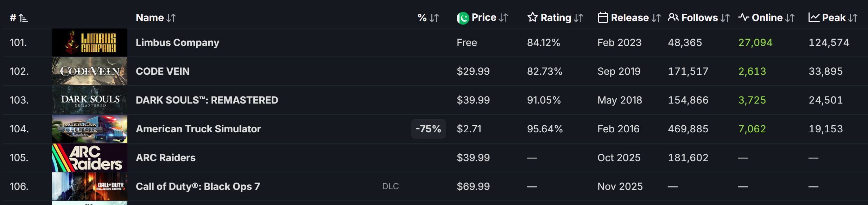Screen dimensions: 868x205
Task: Click the ARC Raiders game name
Action: 165,158
